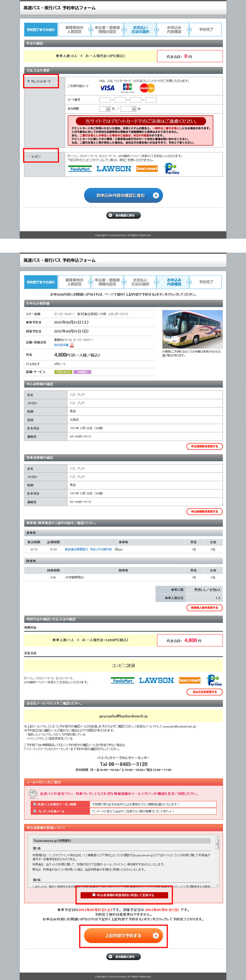Click the orange 上記内容で予約する button
The width and height of the screenshot is (246, 980).
pos(123,935)
